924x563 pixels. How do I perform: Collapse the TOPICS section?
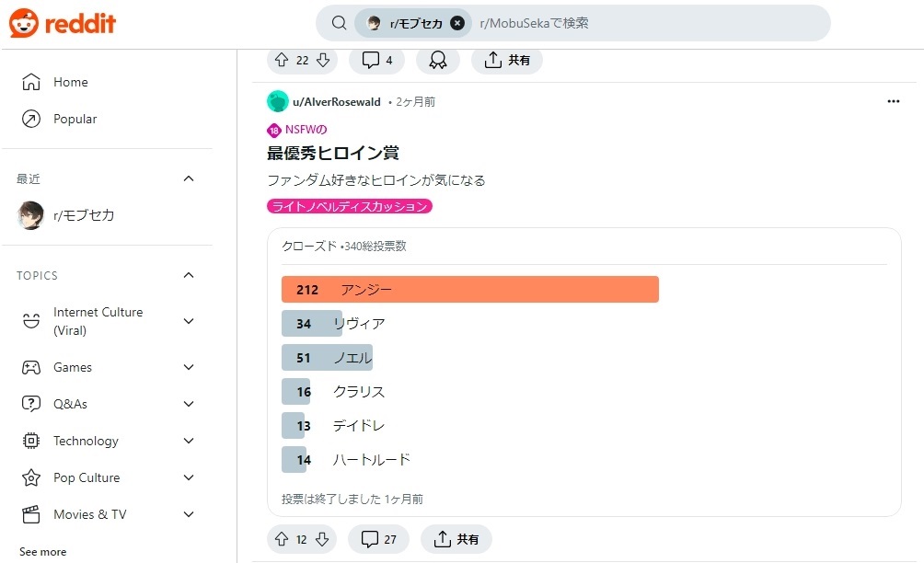[189, 275]
